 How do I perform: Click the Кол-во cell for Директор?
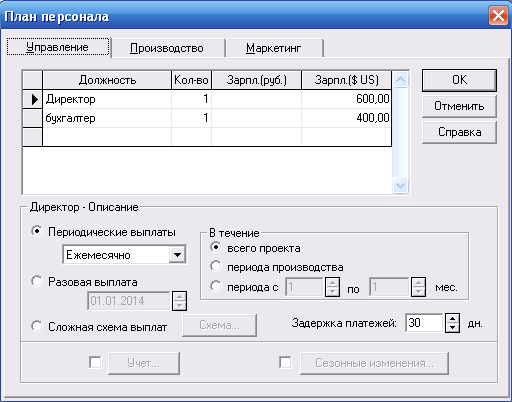[191, 99]
